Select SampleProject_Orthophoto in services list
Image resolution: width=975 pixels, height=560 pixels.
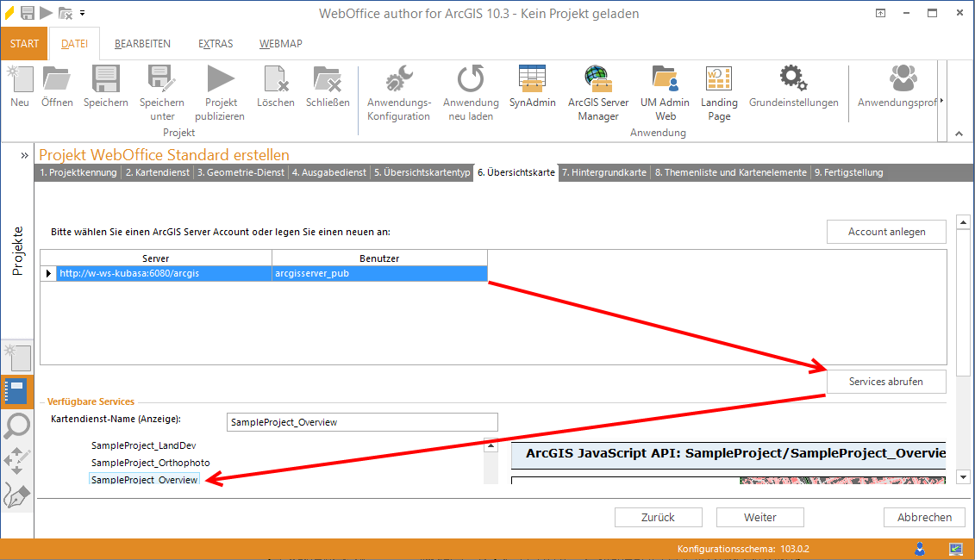coord(150,463)
